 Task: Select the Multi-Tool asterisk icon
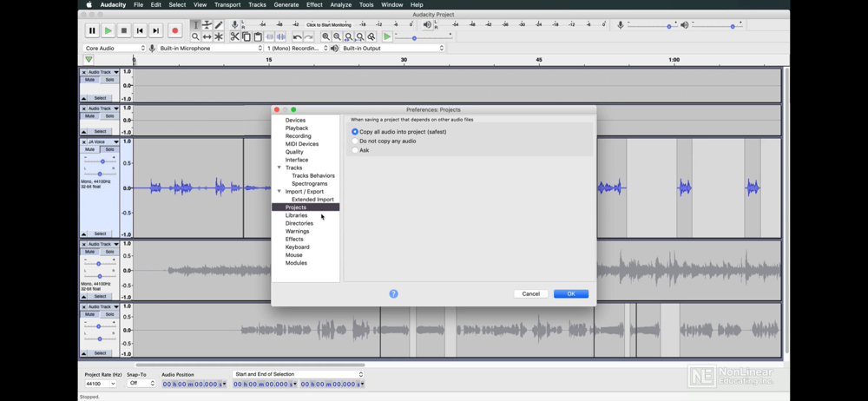click(x=219, y=37)
